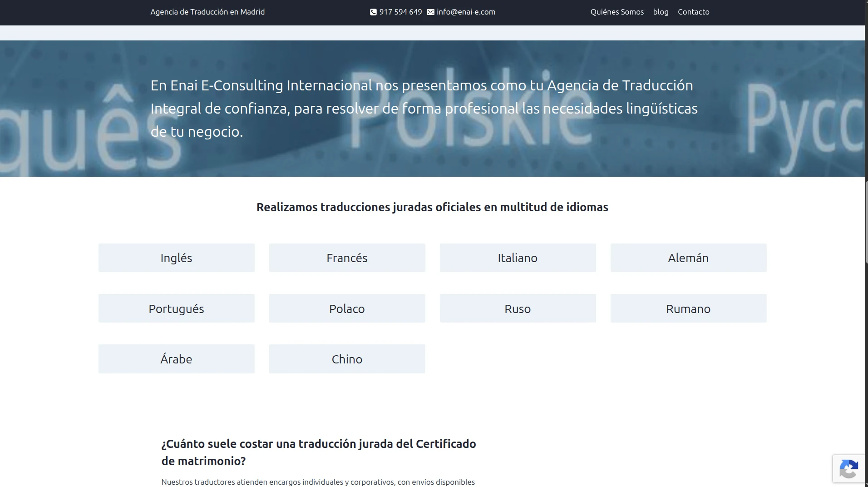Select the Inglés language button
The width and height of the screenshot is (868, 487).
[177, 258]
